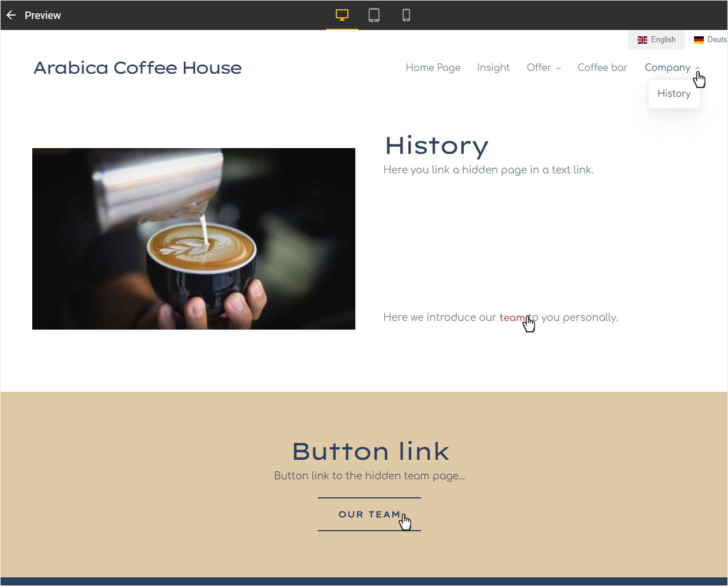Click 'Button link to the hidden team page' text

pos(369,476)
